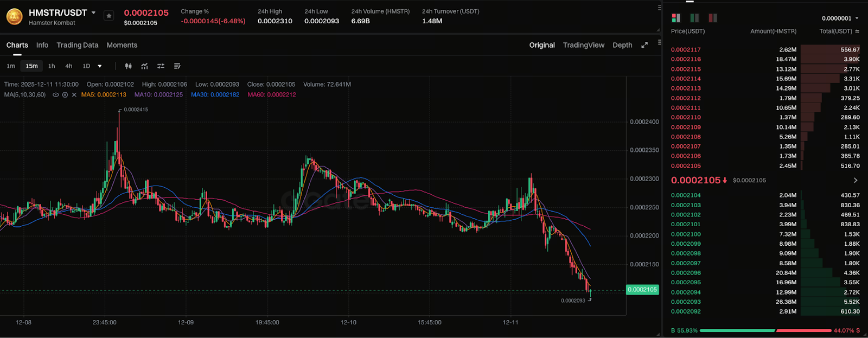
Task: Select bid price 0.0002100
Action: click(686, 234)
